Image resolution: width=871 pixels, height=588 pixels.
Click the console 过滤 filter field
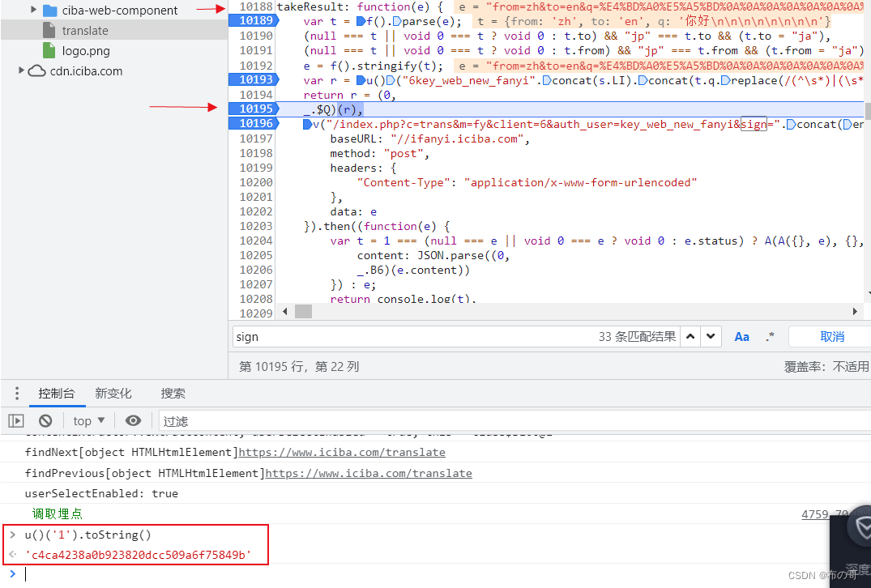click(x=514, y=421)
